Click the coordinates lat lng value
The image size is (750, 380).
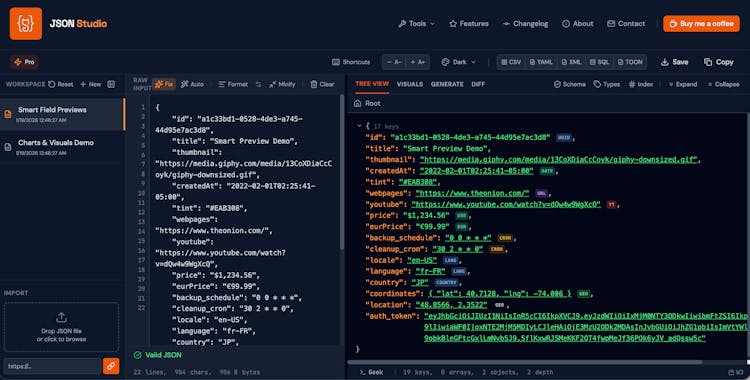(x=500, y=294)
